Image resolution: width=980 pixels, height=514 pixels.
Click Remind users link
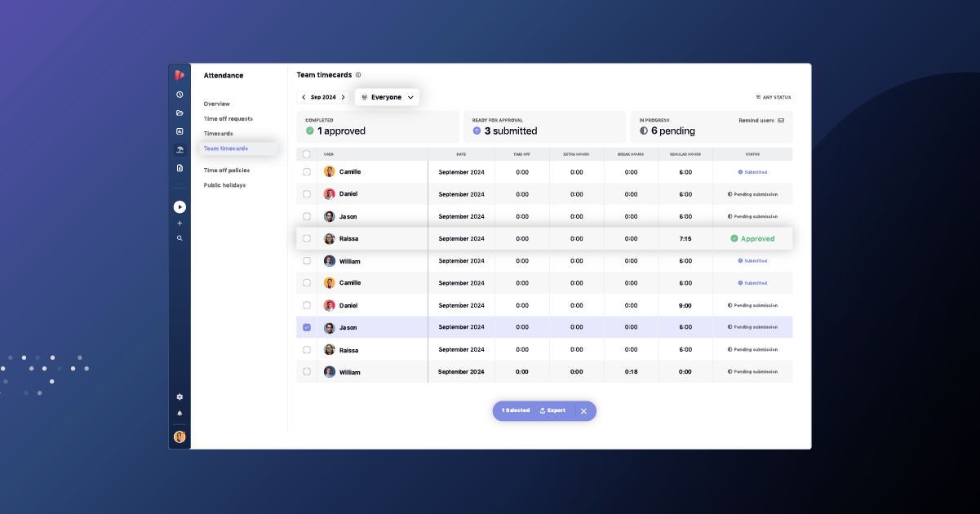click(756, 120)
